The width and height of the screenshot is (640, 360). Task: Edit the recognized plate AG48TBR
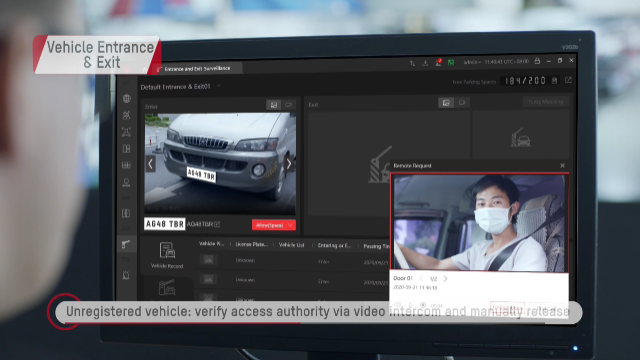click(x=217, y=224)
